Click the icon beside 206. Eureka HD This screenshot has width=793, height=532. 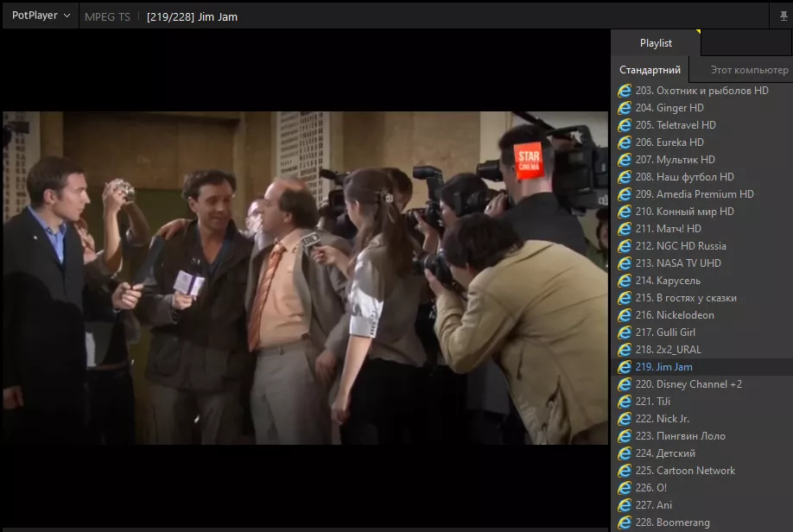coord(625,142)
